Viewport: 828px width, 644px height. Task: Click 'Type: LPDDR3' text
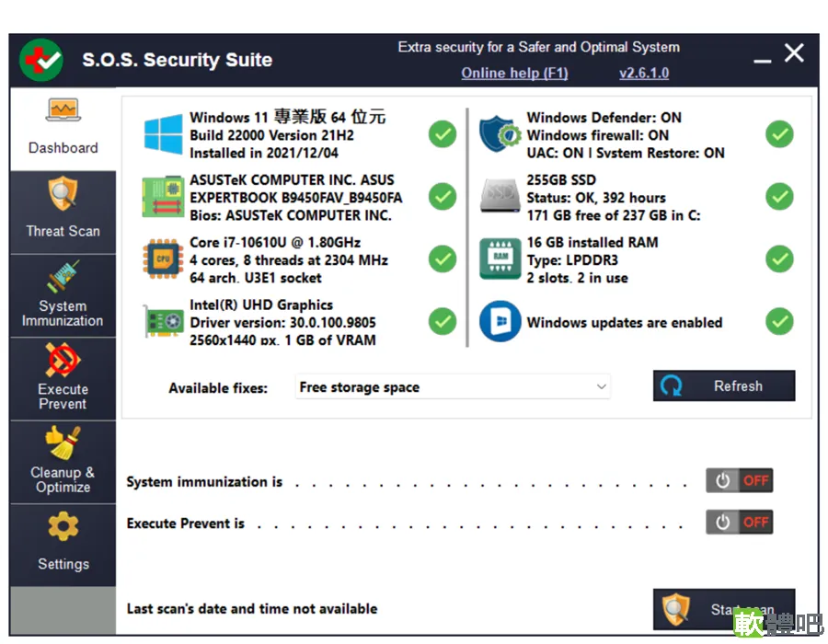coord(572,260)
